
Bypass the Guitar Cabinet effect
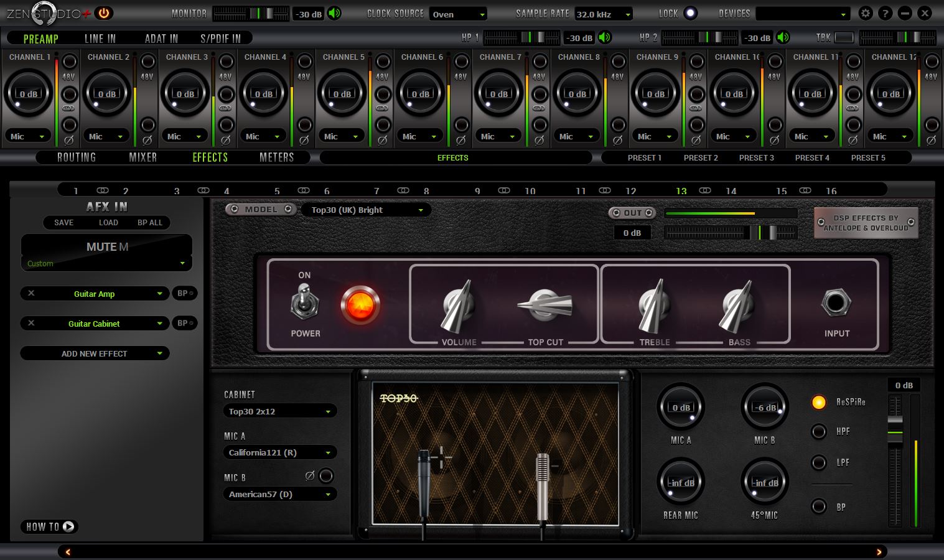click(184, 323)
